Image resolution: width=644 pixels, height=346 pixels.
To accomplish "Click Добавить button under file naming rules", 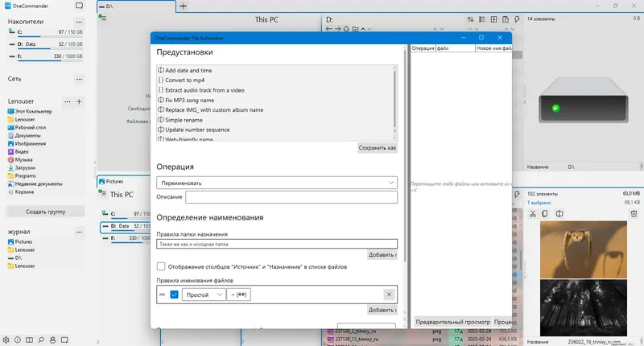I will [x=382, y=310].
